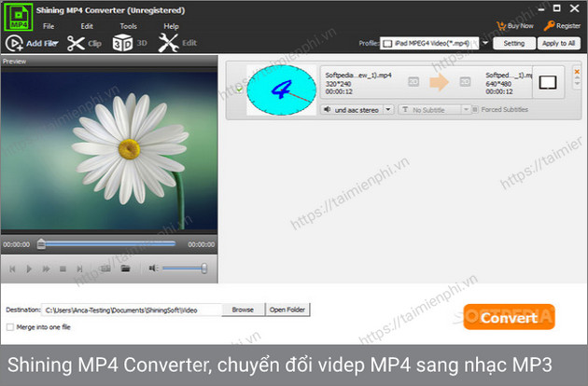Jump to previous frame in preview
Screen dimensions: 588x386
tap(12, 269)
